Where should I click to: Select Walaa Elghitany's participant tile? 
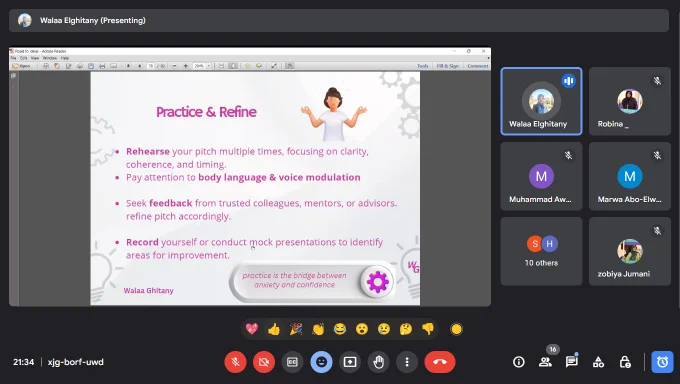click(541, 101)
